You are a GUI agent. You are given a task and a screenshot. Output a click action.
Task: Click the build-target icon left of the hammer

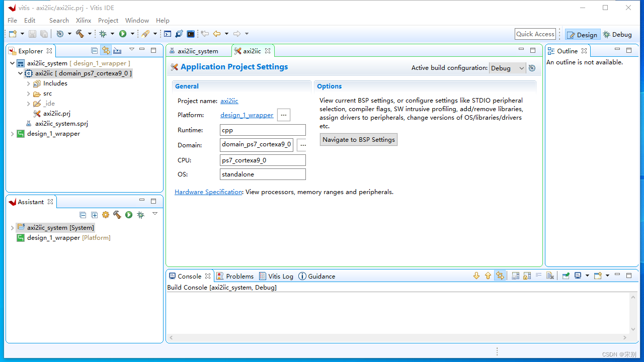60,34
